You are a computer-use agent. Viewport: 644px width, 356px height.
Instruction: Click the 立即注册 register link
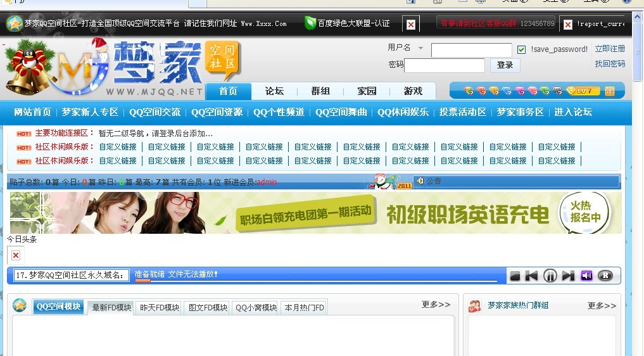click(610, 49)
